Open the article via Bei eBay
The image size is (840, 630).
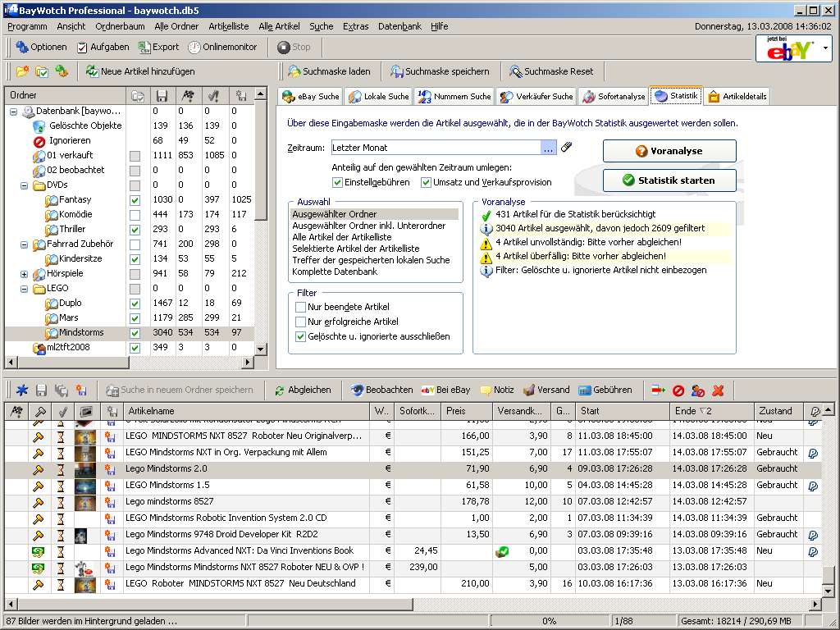click(x=445, y=390)
